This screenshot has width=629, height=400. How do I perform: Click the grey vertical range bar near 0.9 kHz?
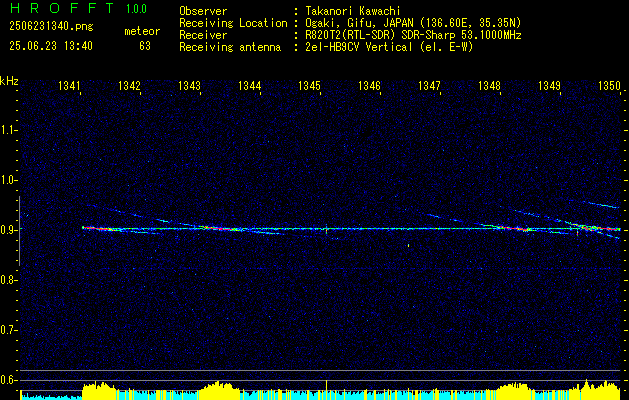click(20, 231)
